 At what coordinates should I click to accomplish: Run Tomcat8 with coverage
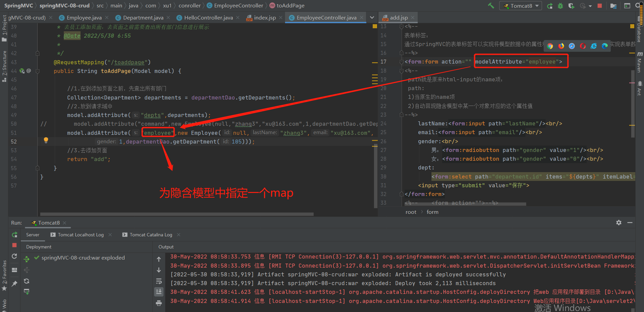coord(571,6)
